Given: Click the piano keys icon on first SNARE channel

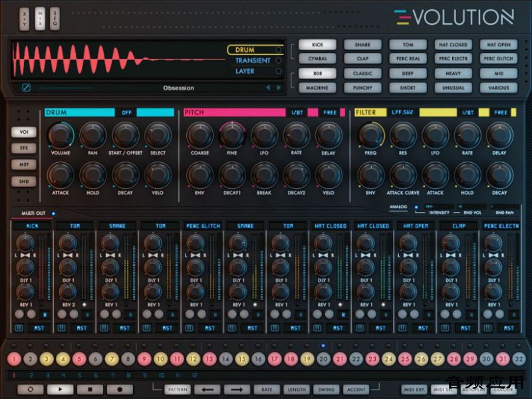Looking at the screenshot, I should pyautogui.click(x=104, y=328).
